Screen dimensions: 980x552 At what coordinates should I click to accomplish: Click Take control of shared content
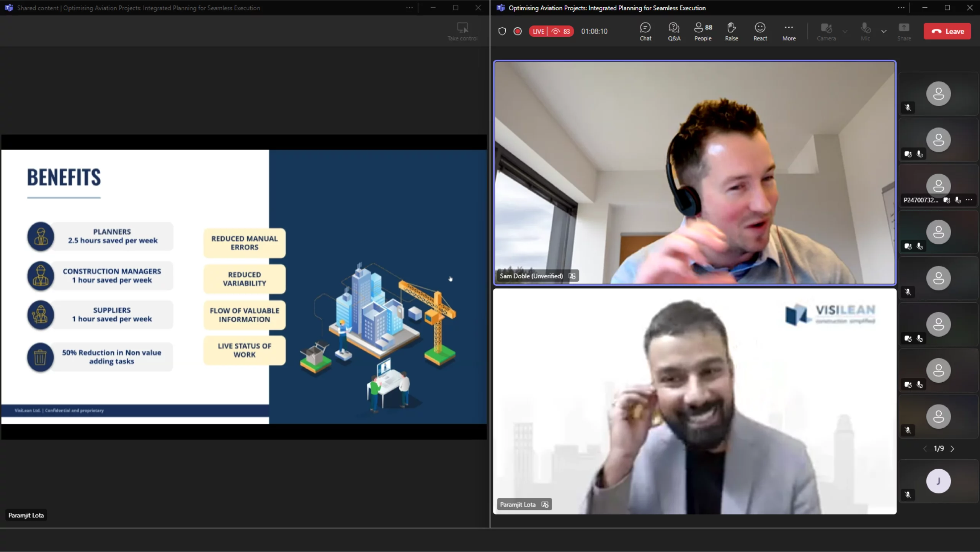pos(462,31)
